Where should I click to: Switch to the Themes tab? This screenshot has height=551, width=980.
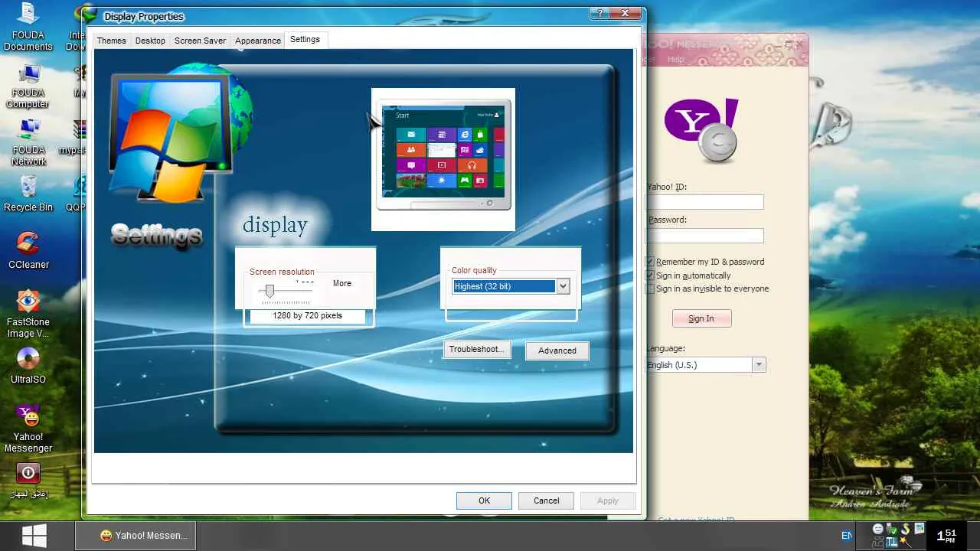tap(112, 41)
